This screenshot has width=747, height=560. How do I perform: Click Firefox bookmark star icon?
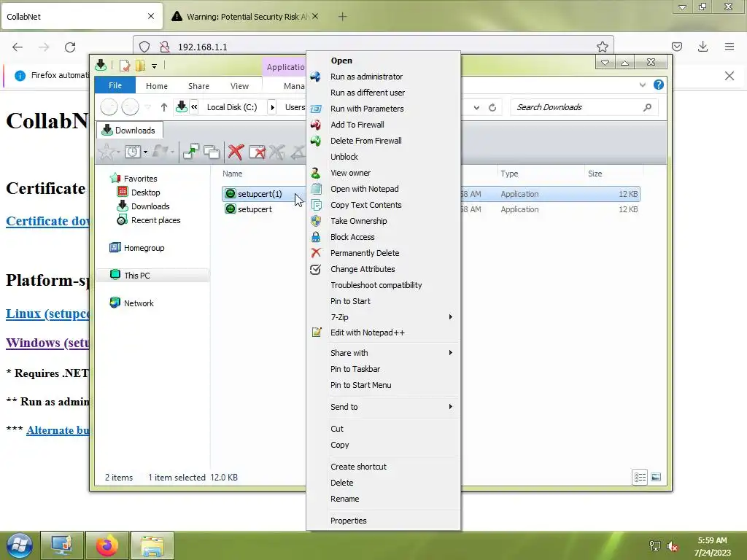[602, 47]
